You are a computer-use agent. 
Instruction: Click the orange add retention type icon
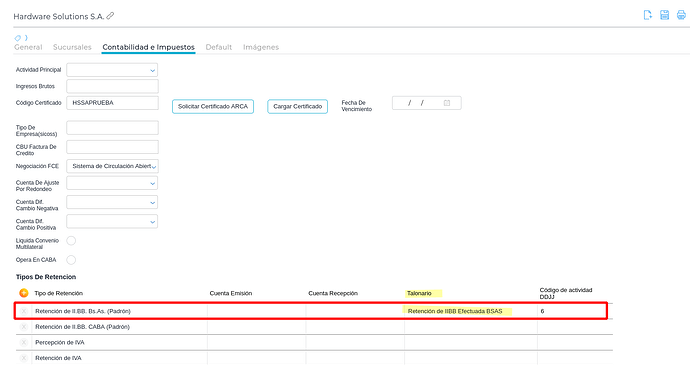[24, 293]
